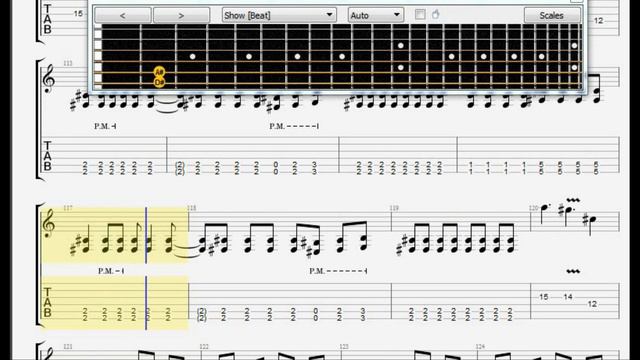Select measure number 118
This screenshot has width=640, height=360.
coord(191,208)
